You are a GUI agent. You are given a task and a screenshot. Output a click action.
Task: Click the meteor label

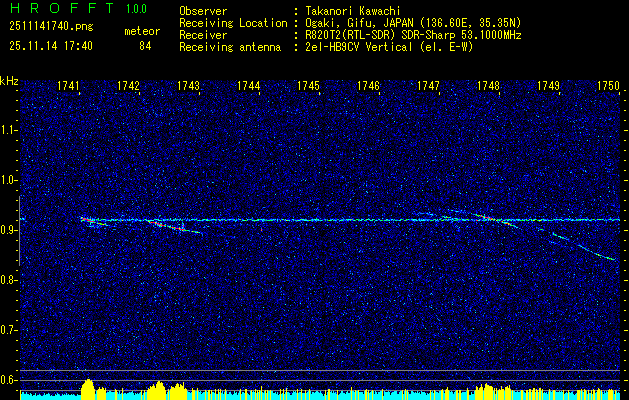click(142, 31)
